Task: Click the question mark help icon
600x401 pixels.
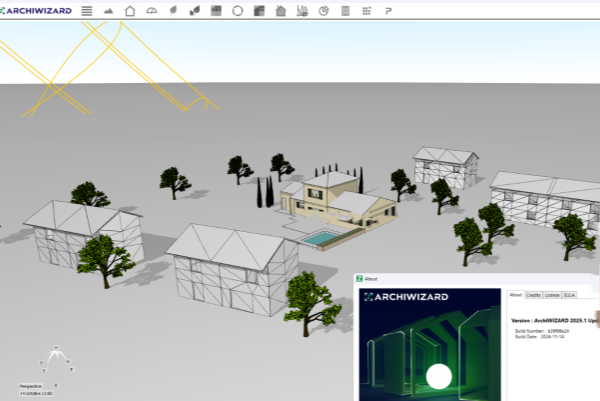Action: [388, 11]
